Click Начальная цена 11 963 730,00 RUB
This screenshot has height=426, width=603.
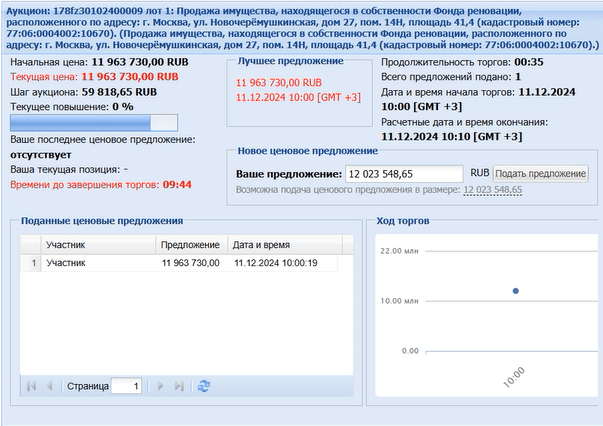coord(99,62)
